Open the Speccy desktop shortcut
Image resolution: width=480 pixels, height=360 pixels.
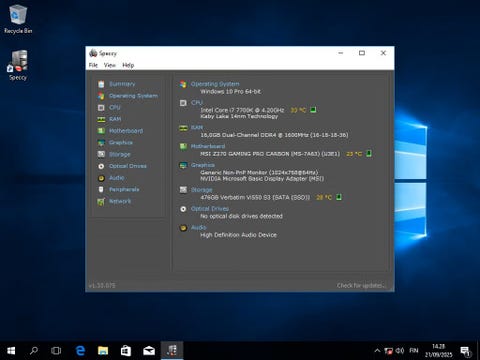(18, 65)
